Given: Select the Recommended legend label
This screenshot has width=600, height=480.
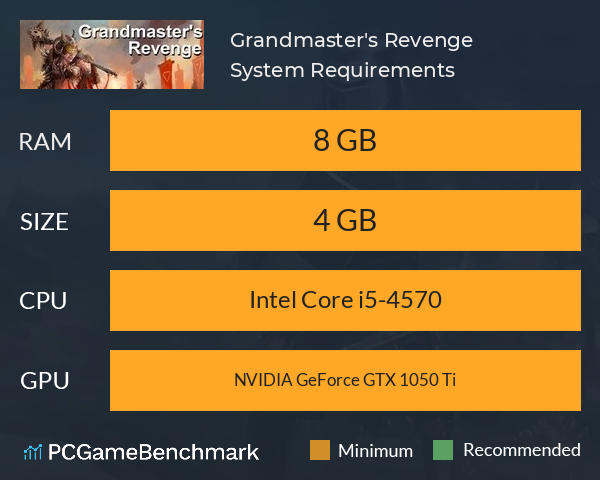Looking at the screenshot, I should click(x=522, y=450).
